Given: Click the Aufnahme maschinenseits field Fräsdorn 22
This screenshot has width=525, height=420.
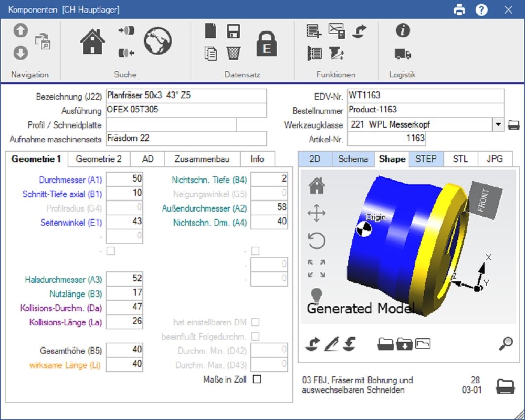Looking at the screenshot, I should (x=186, y=139).
